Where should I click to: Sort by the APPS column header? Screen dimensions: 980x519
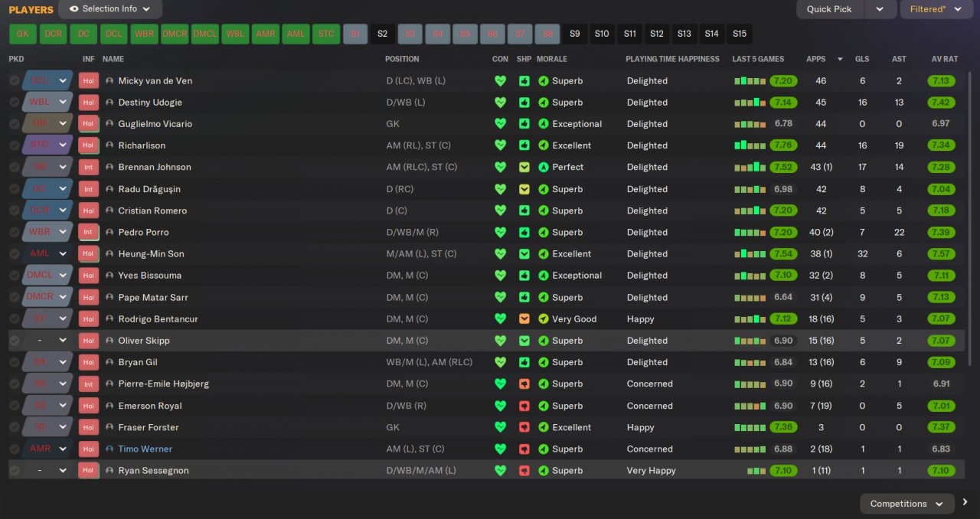(816, 59)
